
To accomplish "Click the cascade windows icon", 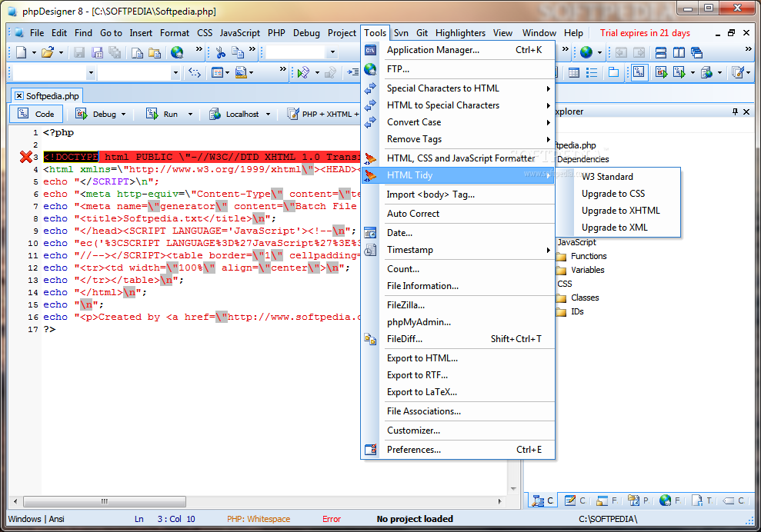I will (x=696, y=52).
